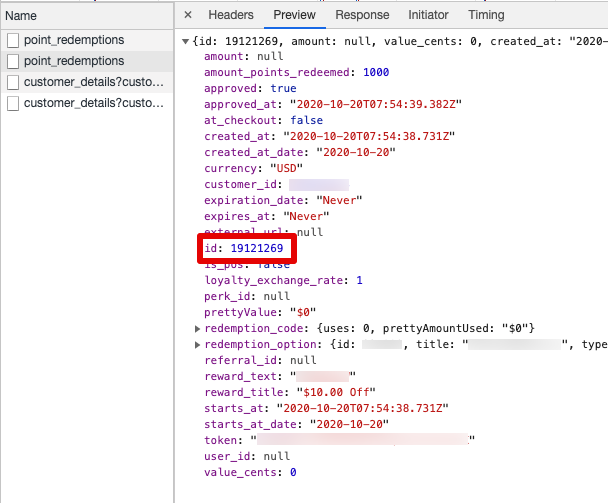Open the Preview tab
The image size is (608, 503).
(294, 15)
